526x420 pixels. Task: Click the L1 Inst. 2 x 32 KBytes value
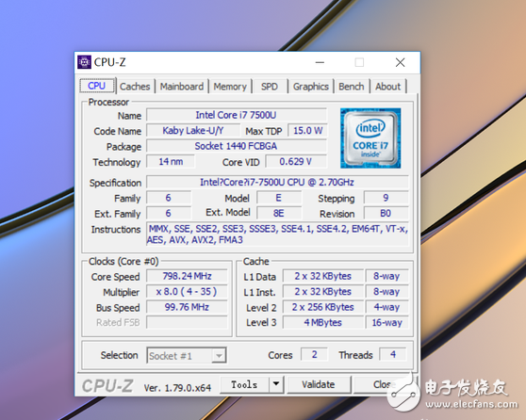point(323,291)
